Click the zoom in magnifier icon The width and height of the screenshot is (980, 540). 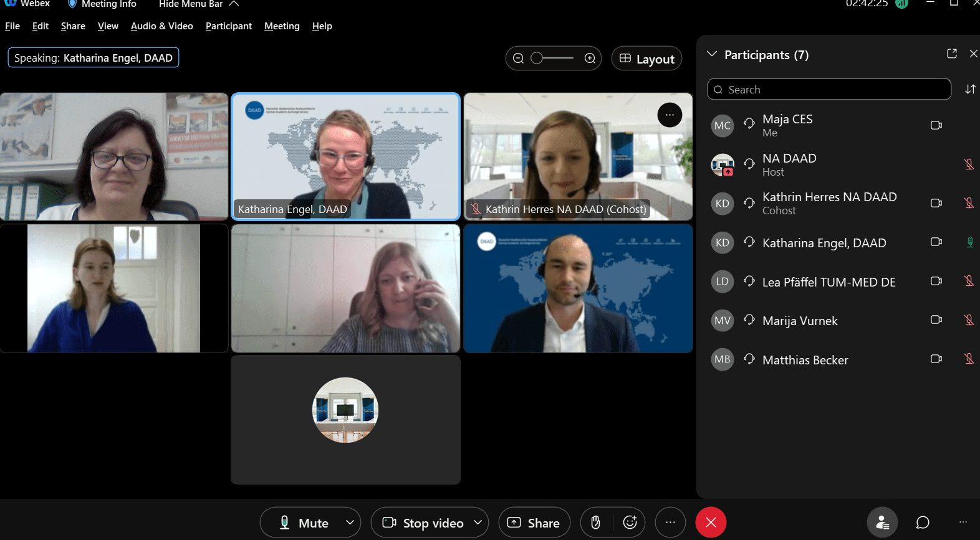point(590,59)
